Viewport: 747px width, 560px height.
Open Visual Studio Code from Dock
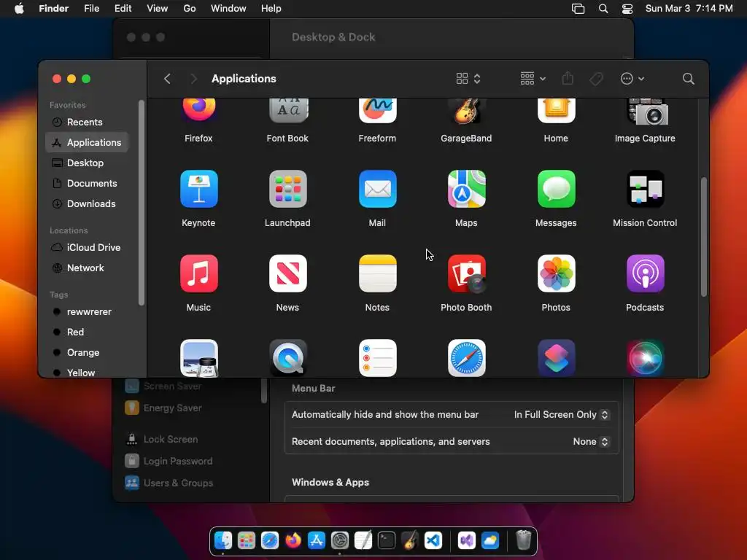(433, 540)
